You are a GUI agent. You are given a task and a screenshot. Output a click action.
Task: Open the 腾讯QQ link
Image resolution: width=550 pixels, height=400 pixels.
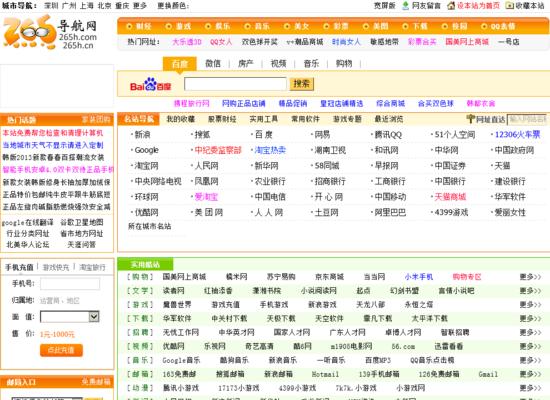pyautogui.click(x=388, y=134)
